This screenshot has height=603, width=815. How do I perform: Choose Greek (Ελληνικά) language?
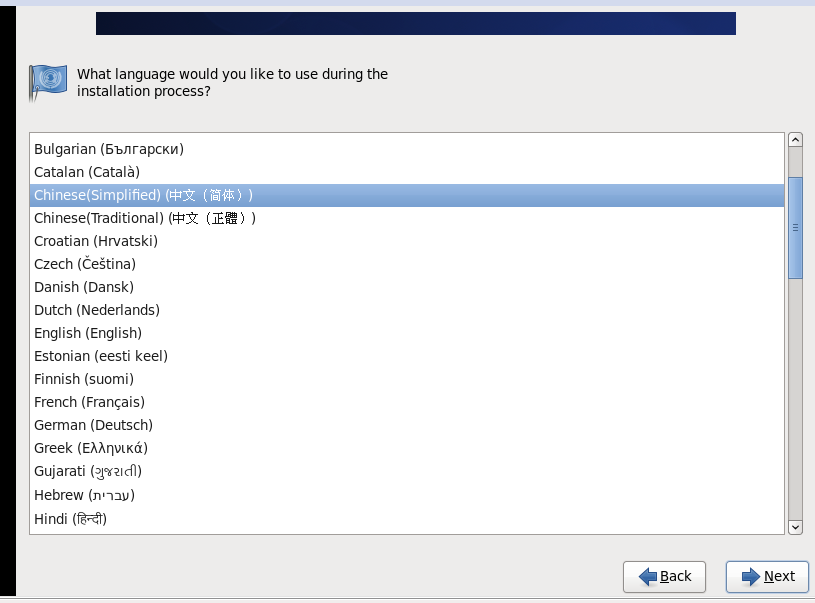point(406,448)
